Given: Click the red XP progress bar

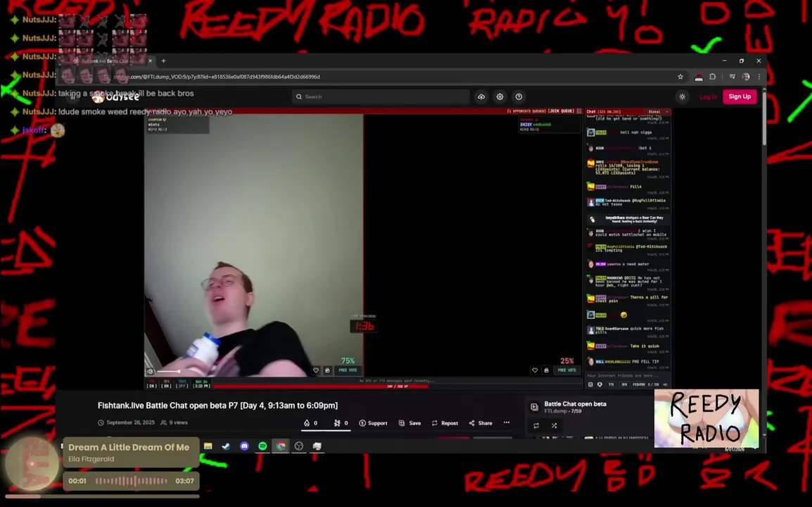Looking at the screenshot, I should point(321,386).
